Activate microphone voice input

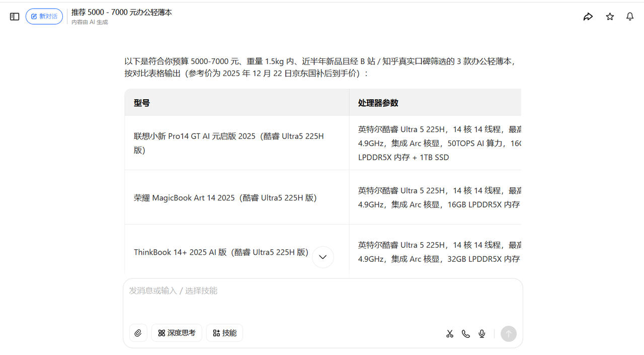coord(482,334)
